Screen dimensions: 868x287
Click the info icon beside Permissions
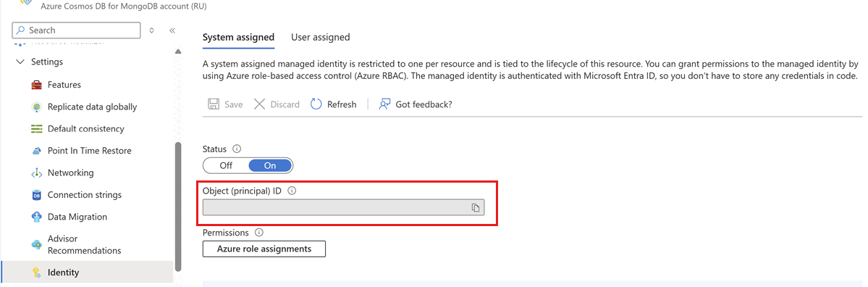point(258,233)
